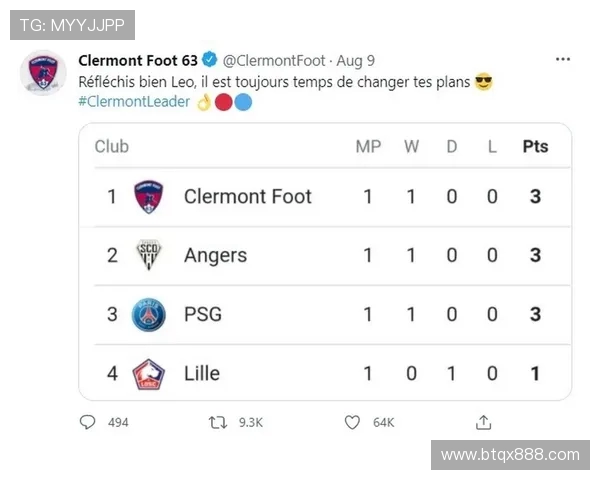This screenshot has width=600, height=480.
Task: Click the Lille club crest
Action: 148,373
